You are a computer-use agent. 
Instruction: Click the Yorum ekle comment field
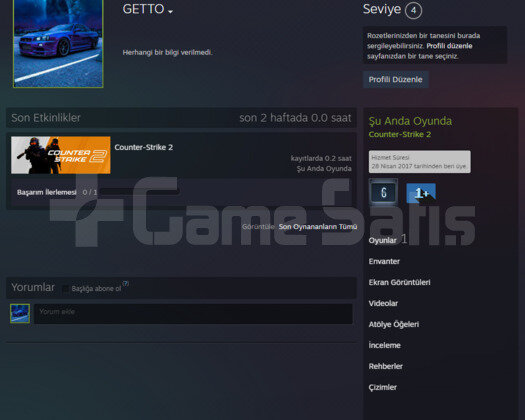[193, 314]
